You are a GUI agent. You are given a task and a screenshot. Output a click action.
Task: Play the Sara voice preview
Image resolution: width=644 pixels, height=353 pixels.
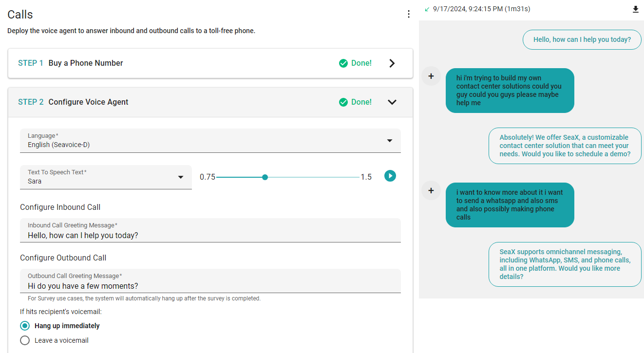[x=390, y=176]
